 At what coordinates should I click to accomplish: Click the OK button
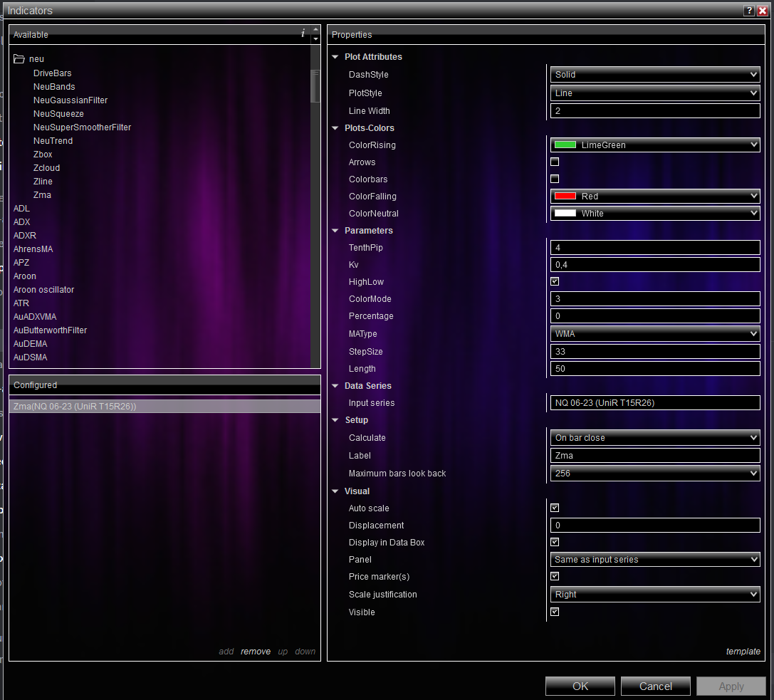click(x=580, y=686)
